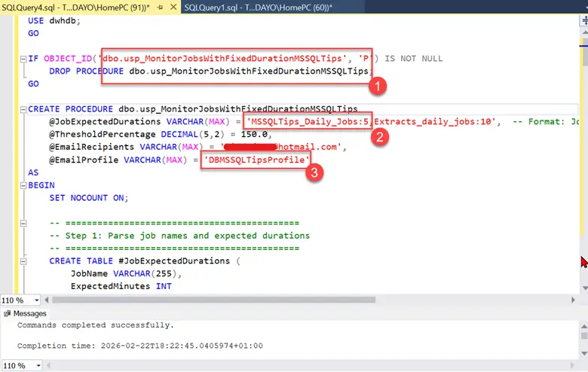Click the Messages pane scroll up arrow

tap(584, 326)
